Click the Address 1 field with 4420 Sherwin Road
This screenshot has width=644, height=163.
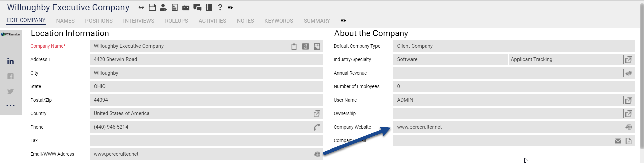(x=206, y=59)
